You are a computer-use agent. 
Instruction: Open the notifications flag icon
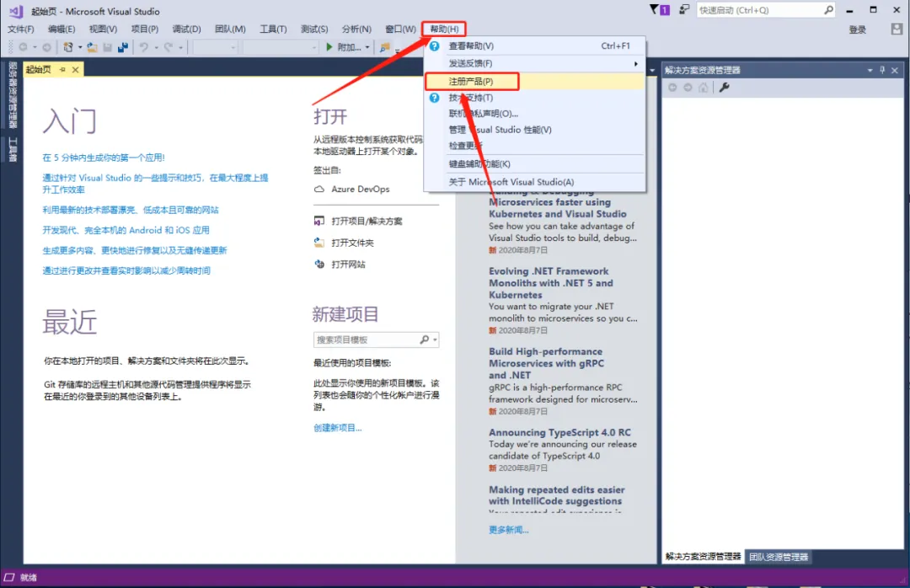tap(654, 9)
